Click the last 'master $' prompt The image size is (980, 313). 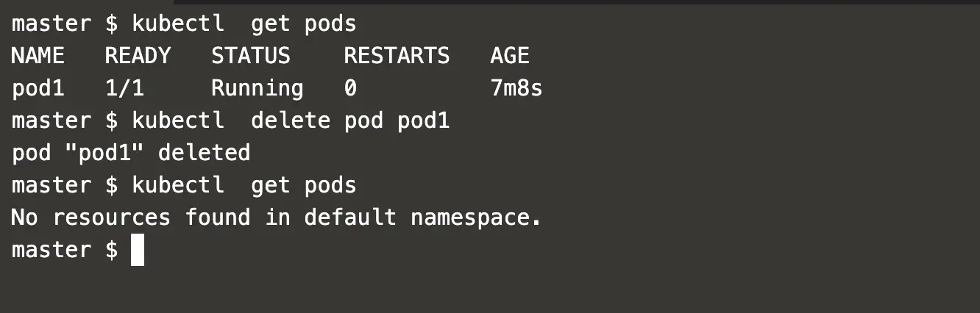[65, 250]
